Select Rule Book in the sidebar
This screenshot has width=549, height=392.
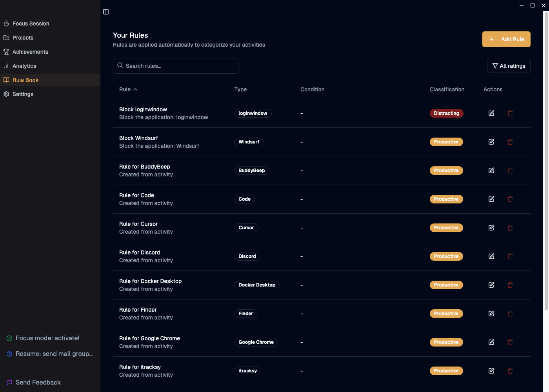pyautogui.click(x=25, y=80)
